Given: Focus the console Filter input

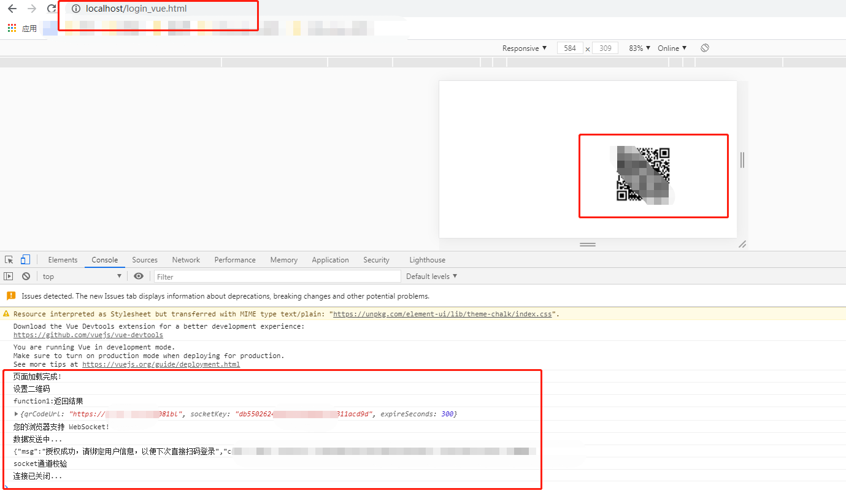Looking at the screenshot, I should (x=277, y=277).
